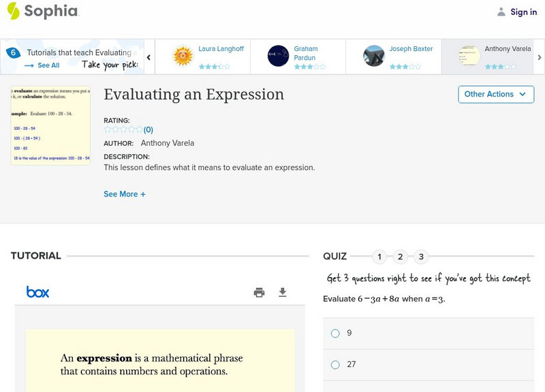Click the download icon in tutorial viewer
The image size is (545, 392).
[283, 293]
